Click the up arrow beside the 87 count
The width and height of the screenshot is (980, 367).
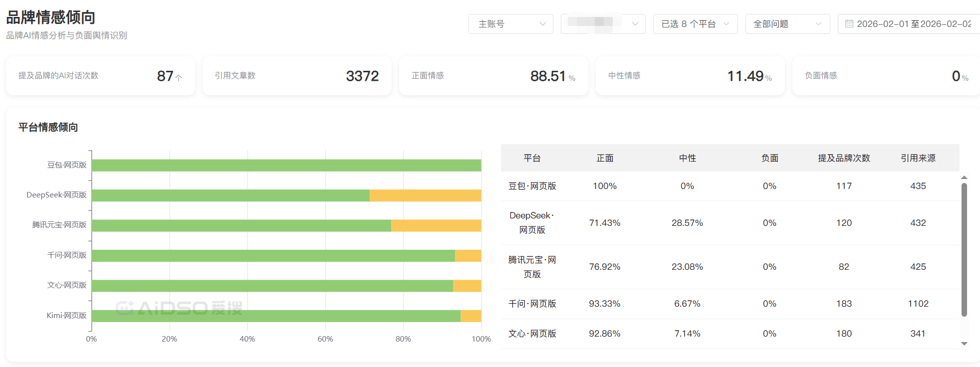tap(179, 77)
